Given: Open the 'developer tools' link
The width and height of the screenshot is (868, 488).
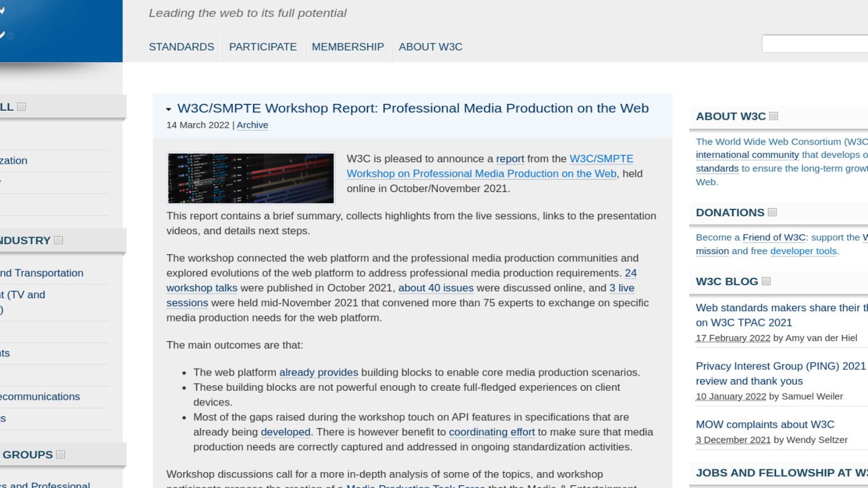Looking at the screenshot, I should pyautogui.click(x=803, y=251).
